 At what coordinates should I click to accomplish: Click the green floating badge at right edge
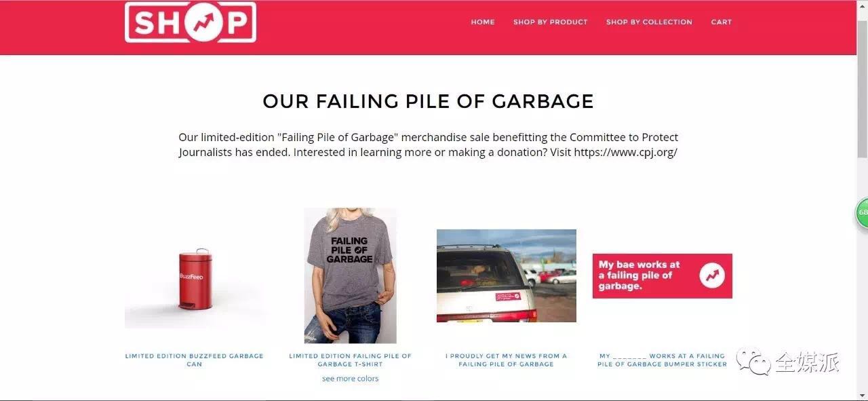[x=862, y=212]
